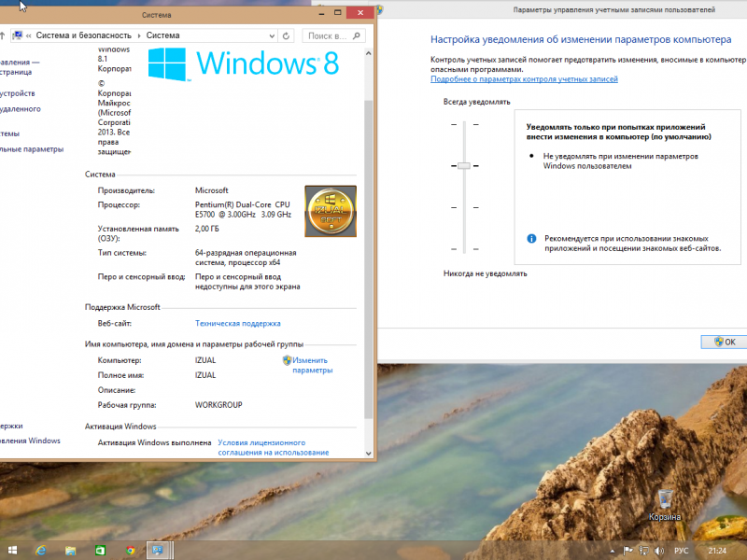Click the info icon beside the recommendation text
This screenshot has width=747, height=560.
[531, 239]
